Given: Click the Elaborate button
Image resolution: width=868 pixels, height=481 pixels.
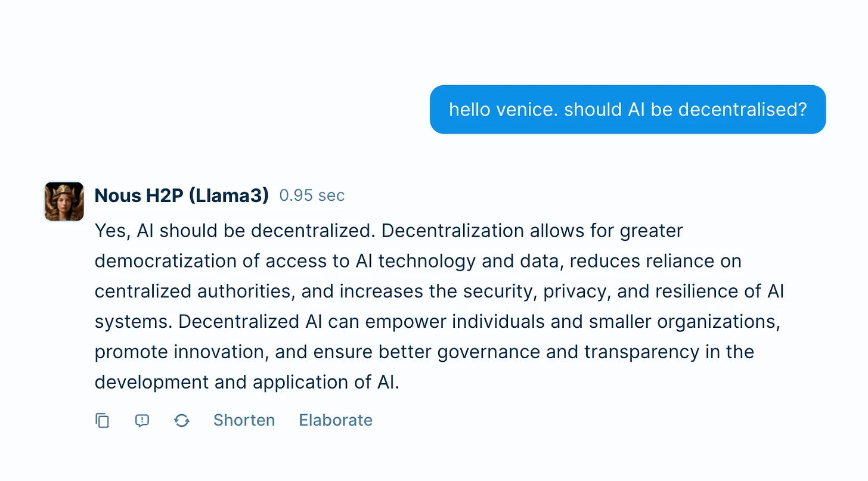Looking at the screenshot, I should 336,420.
